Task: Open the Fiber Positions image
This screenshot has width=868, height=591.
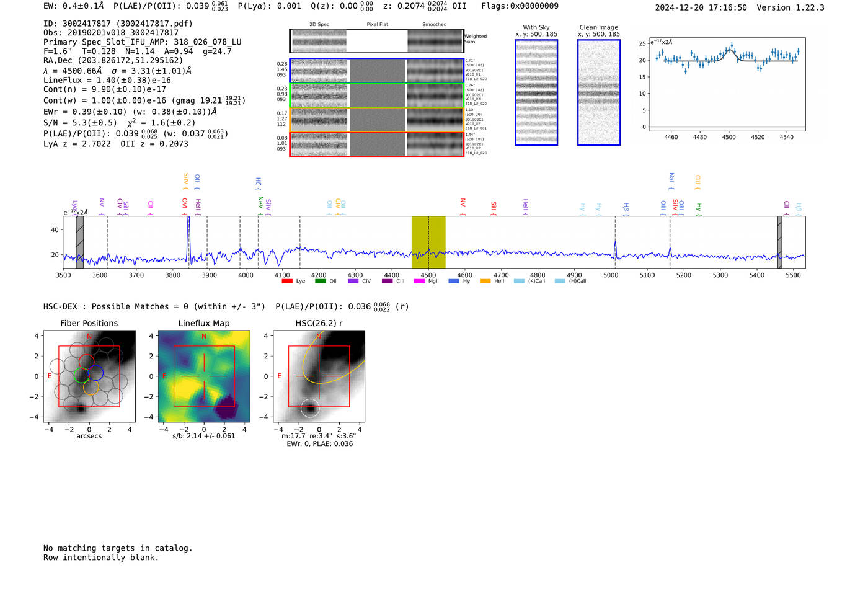Action: pyautogui.click(x=89, y=376)
